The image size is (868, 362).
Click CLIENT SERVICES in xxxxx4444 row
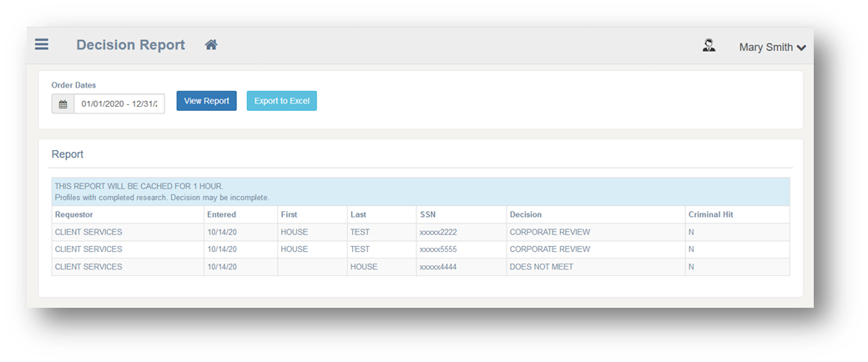click(88, 267)
